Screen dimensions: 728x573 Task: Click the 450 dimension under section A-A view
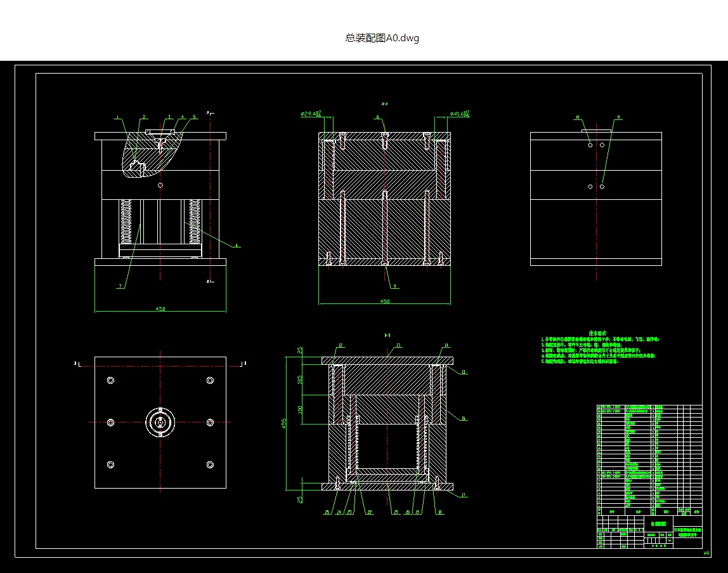384,301
